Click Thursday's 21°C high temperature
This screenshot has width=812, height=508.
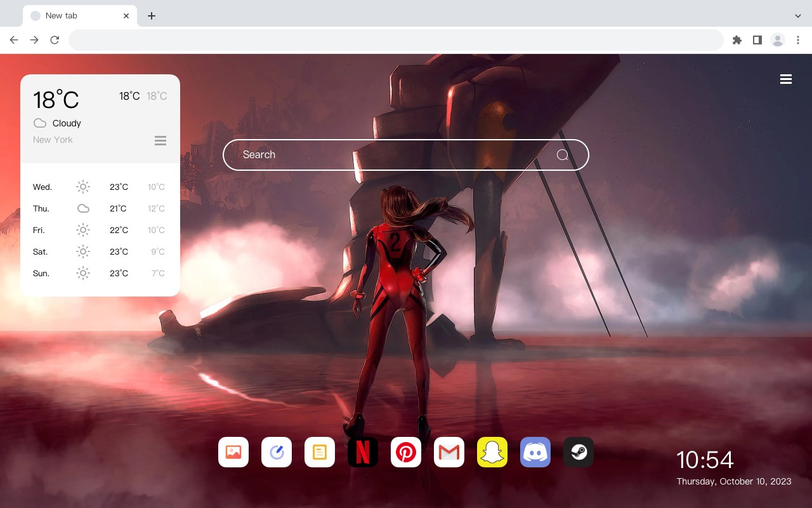118,208
